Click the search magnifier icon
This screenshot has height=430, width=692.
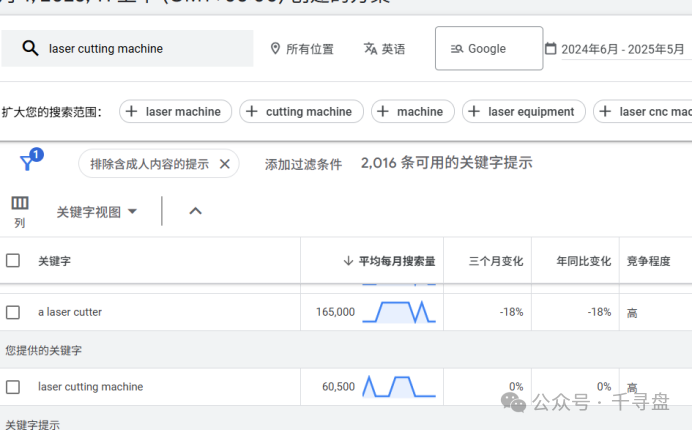(x=30, y=48)
